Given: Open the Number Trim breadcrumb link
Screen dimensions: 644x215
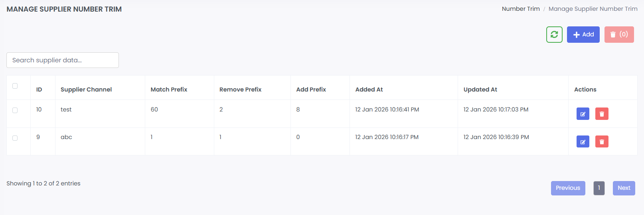Looking at the screenshot, I should click(520, 9).
